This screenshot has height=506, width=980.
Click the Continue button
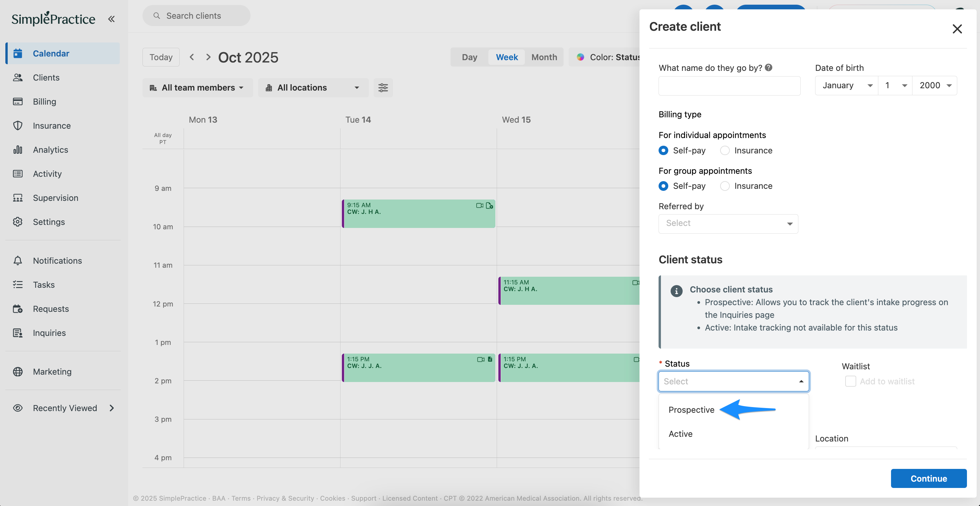point(928,478)
